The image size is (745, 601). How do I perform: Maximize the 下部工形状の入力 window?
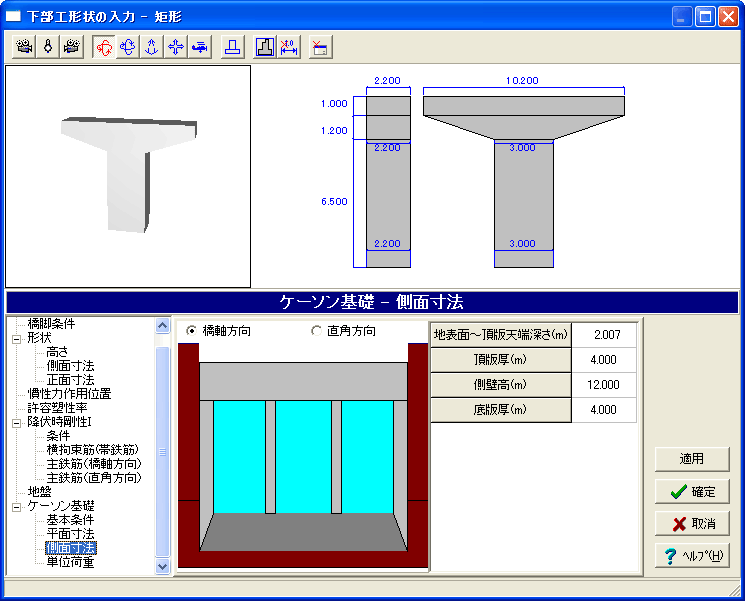click(x=705, y=17)
